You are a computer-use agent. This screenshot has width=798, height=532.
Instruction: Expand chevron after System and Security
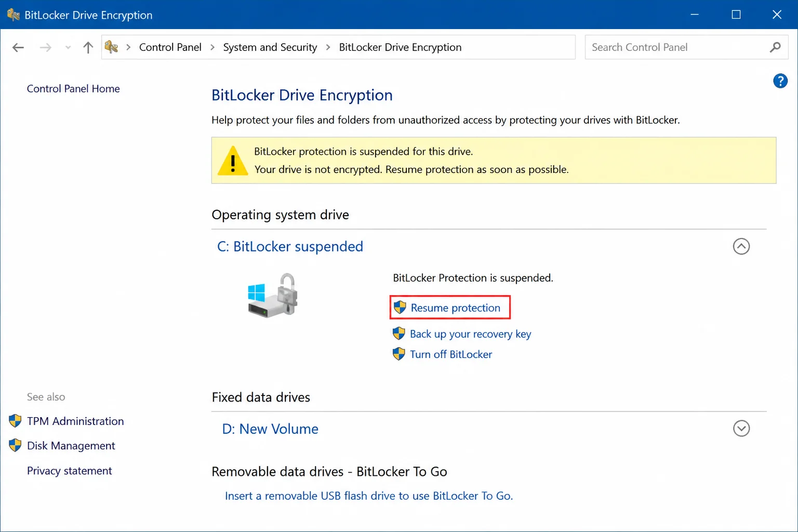[328, 47]
